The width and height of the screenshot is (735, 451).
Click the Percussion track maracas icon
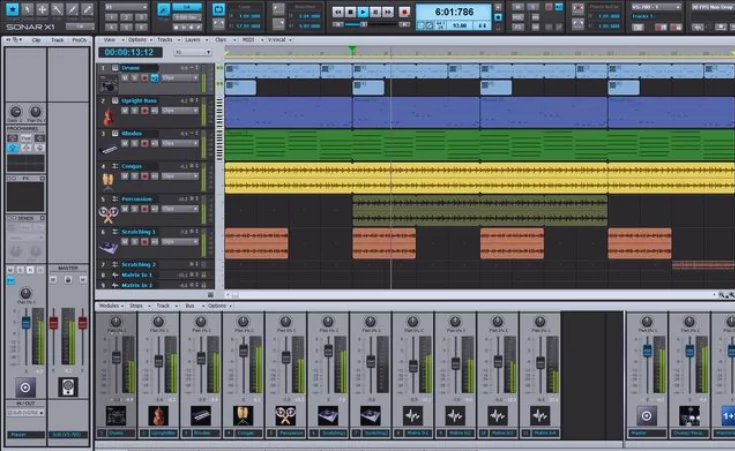[x=108, y=214]
